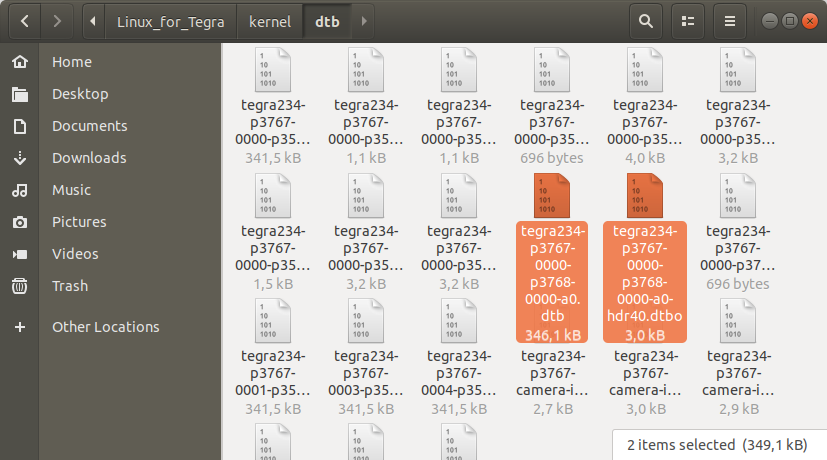Open the hamburger options menu
Image resolution: width=827 pixels, height=460 pixels.
point(730,21)
